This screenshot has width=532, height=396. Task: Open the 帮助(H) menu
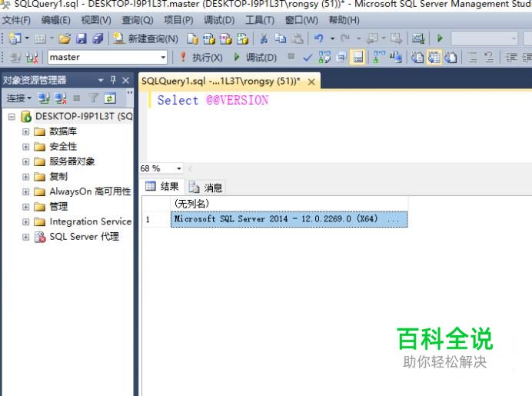[344, 20]
